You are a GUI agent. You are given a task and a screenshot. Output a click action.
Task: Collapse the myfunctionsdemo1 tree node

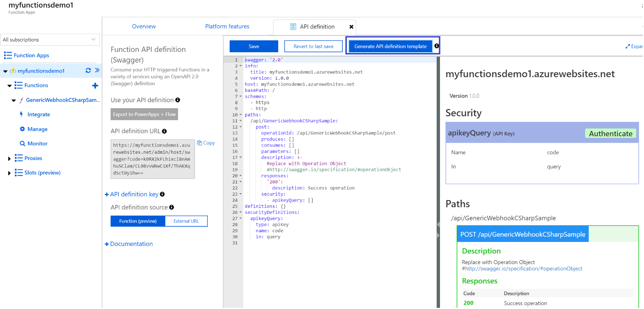[5, 71]
